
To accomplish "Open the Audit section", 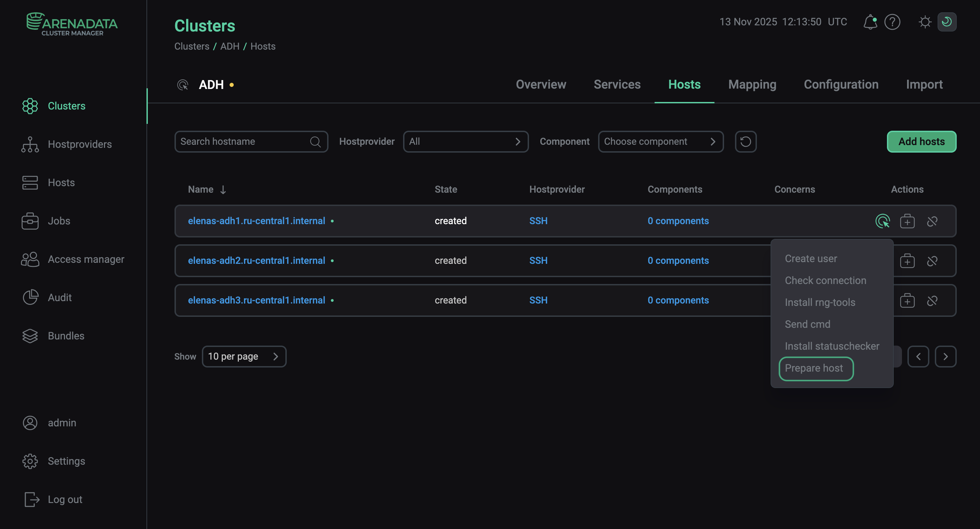I will point(60,297).
